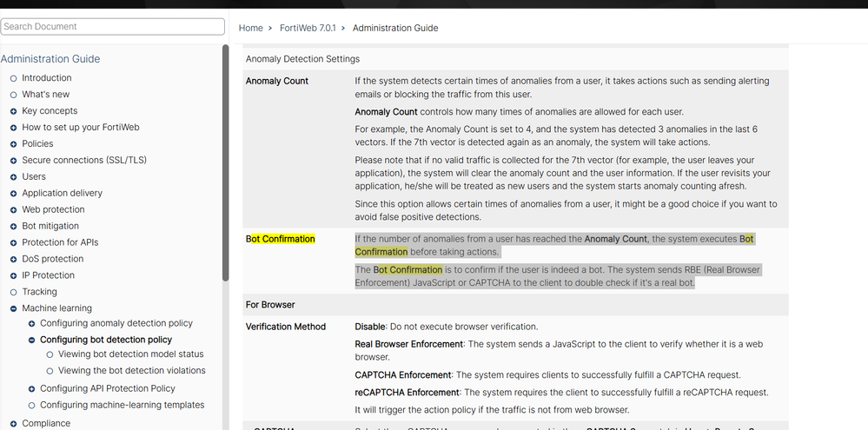Select DoS protection sidebar label

pos(53,259)
